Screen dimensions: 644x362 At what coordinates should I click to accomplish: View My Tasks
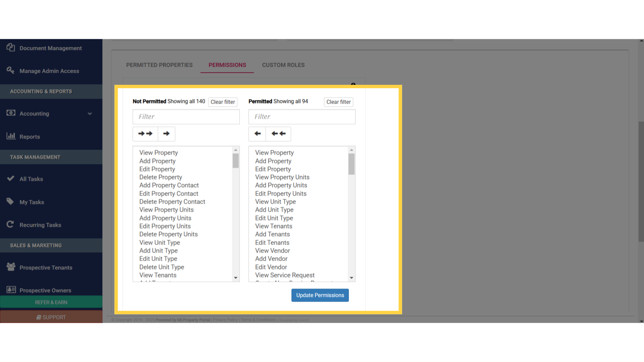pos(32,202)
